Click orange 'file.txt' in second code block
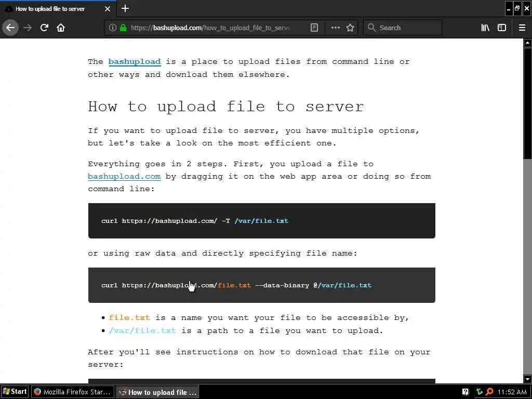The image size is (532, 399). pos(234,285)
